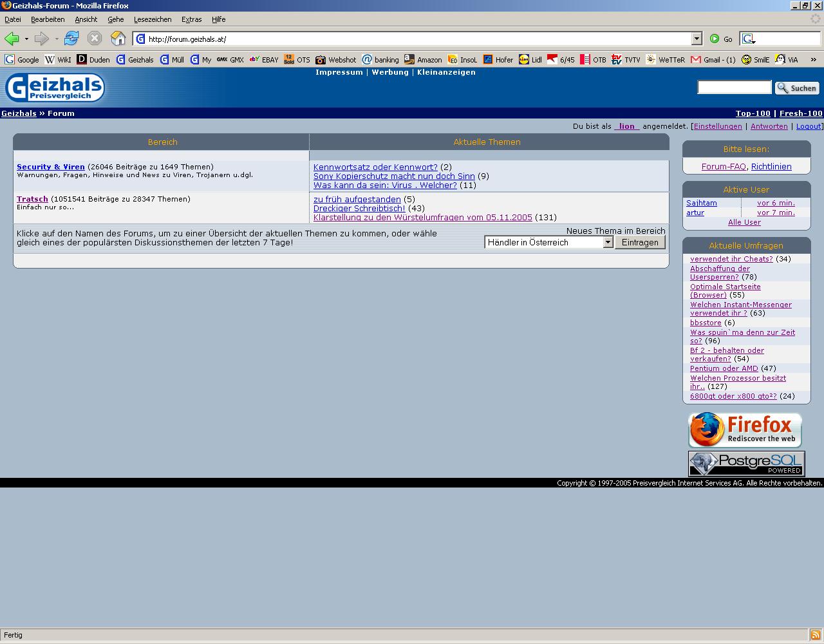This screenshot has height=644, width=824.
Task: Open user profile Sajhtam
Action: (702, 203)
